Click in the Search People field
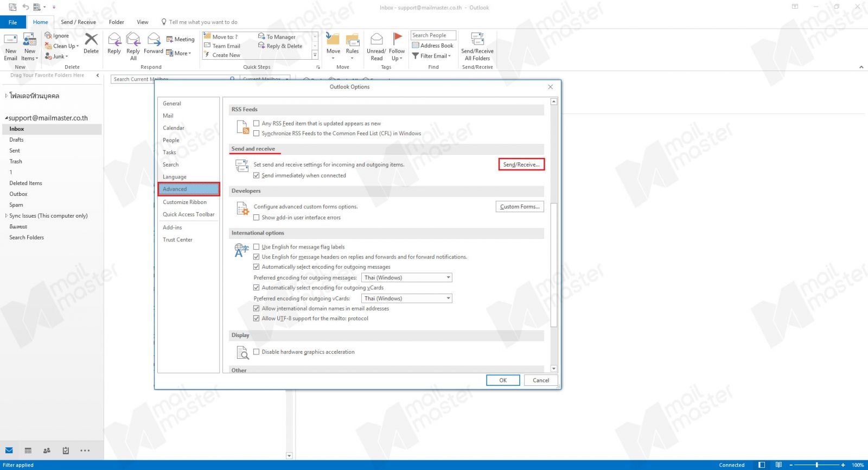 click(x=433, y=35)
